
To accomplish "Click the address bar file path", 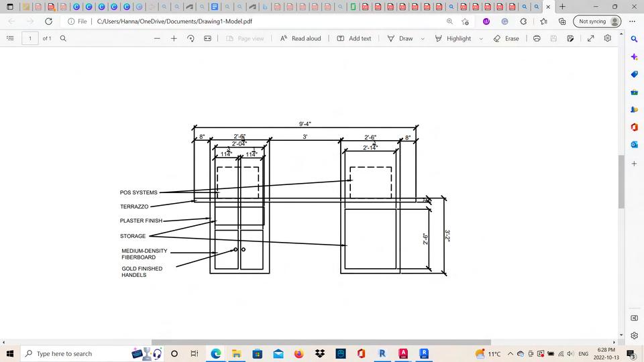I will pyautogui.click(x=174, y=21).
